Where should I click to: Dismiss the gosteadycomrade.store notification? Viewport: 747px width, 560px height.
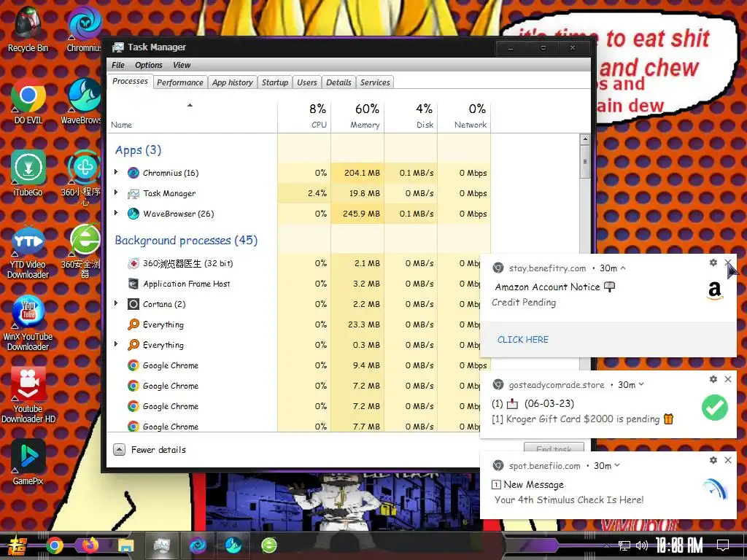click(728, 379)
